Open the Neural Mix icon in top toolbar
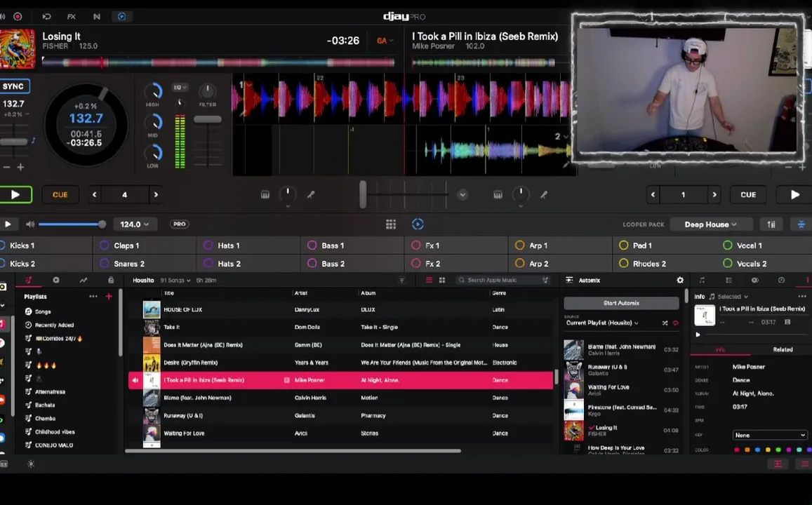 pyautogui.click(x=97, y=17)
